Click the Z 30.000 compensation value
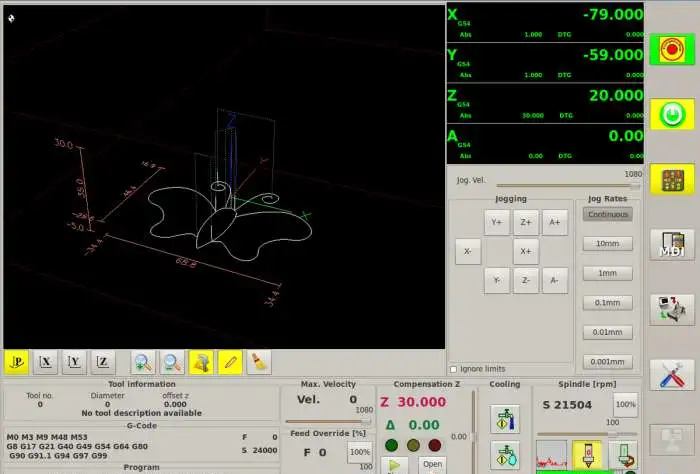Screen dimensions: 700x474 tap(413, 402)
